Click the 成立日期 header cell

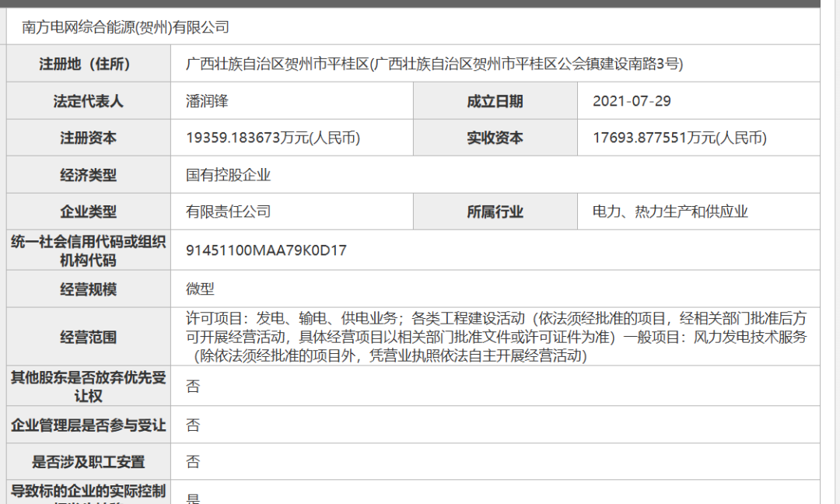coord(495,101)
